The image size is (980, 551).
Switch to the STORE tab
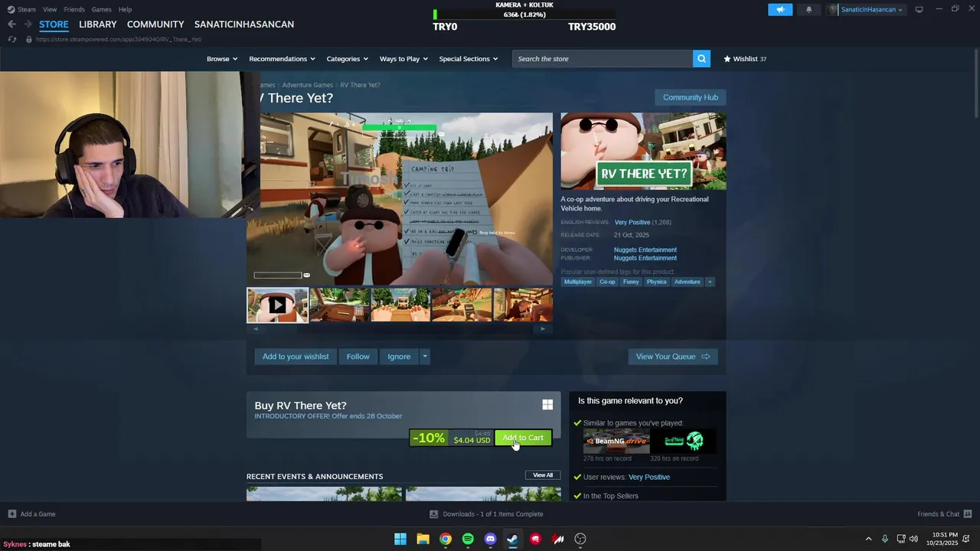(x=54, y=24)
